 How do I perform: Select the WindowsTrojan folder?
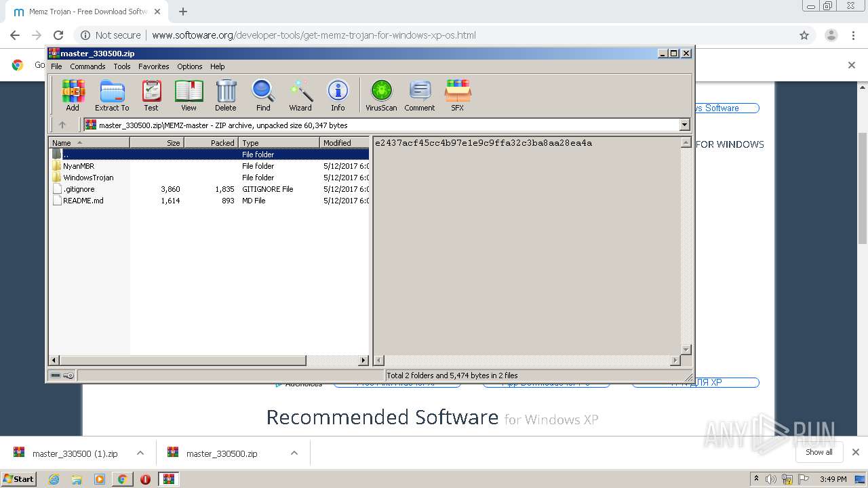pos(88,178)
